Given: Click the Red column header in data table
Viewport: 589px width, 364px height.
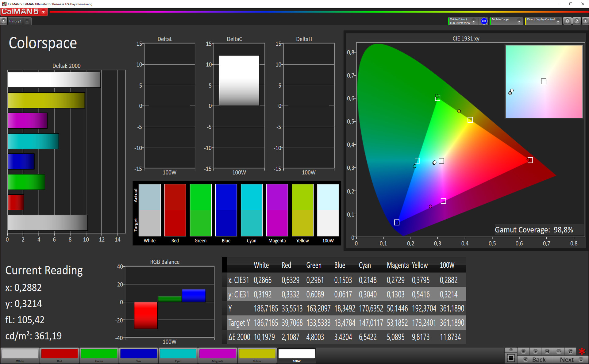Looking at the screenshot, I should [x=286, y=265].
